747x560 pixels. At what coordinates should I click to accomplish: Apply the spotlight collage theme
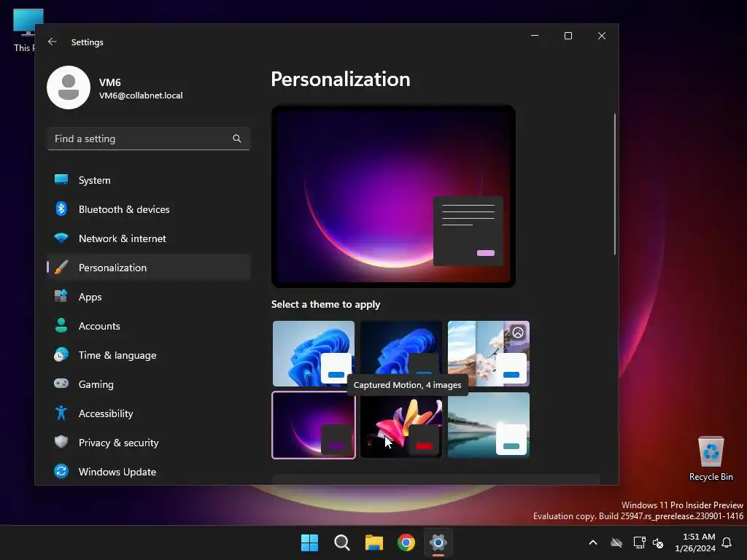pyautogui.click(x=489, y=354)
